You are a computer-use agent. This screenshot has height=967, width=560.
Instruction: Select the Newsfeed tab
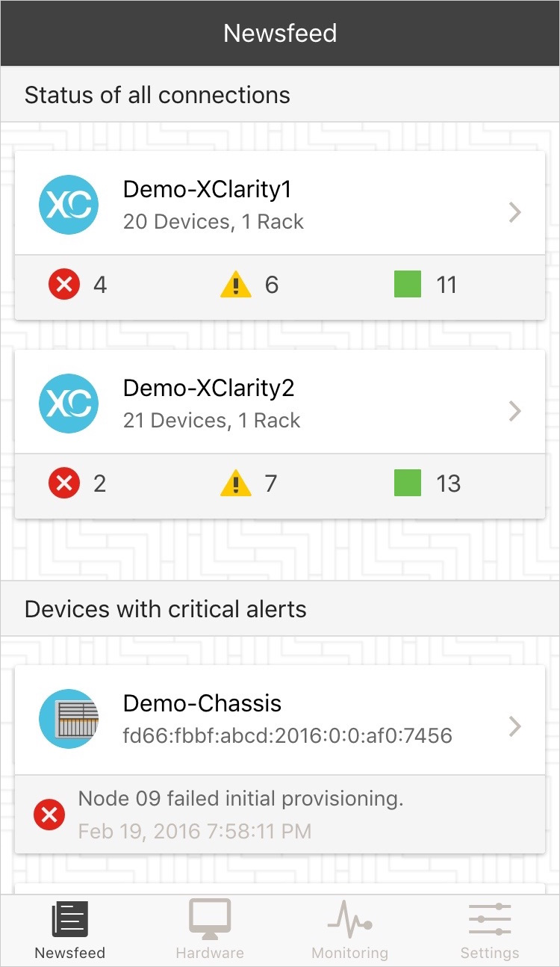pyautogui.click(x=70, y=930)
